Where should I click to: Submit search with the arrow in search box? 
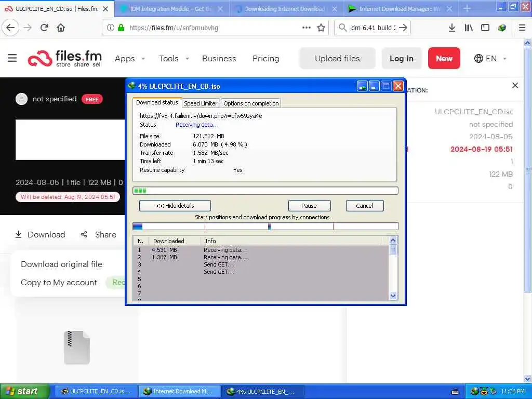point(403,28)
